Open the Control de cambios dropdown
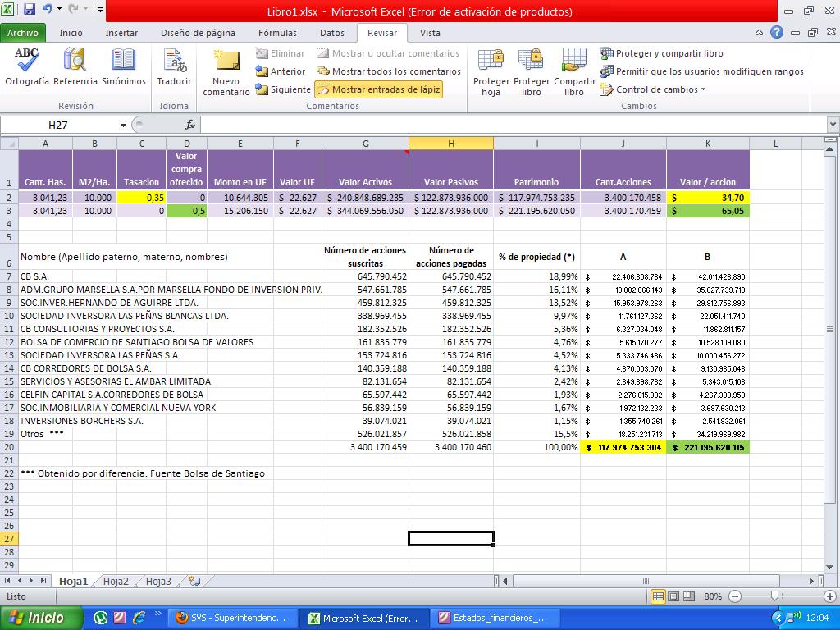Image resolution: width=840 pixels, height=630 pixels. point(653,89)
